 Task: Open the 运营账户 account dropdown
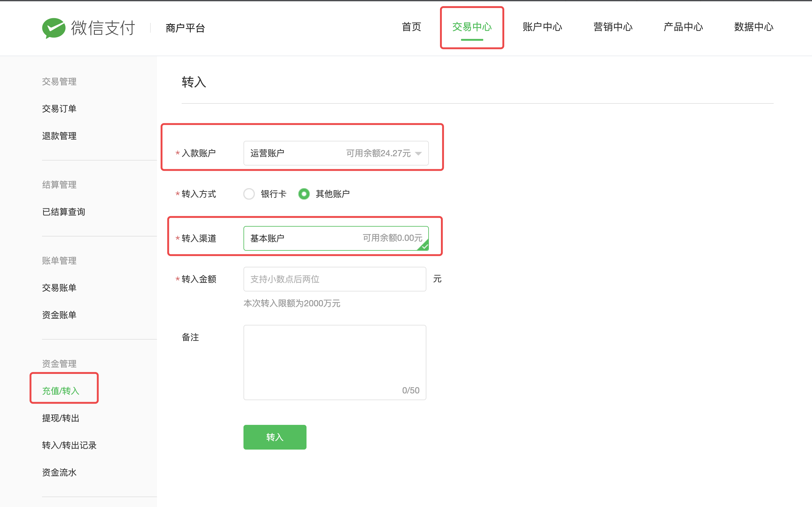[x=336, y=153]
